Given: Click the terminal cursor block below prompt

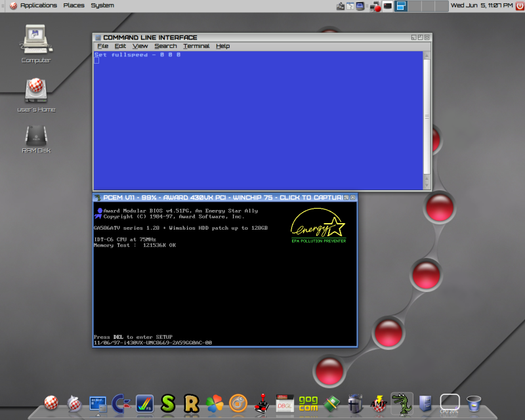Looking at the screenshot, I should point(96,60).
